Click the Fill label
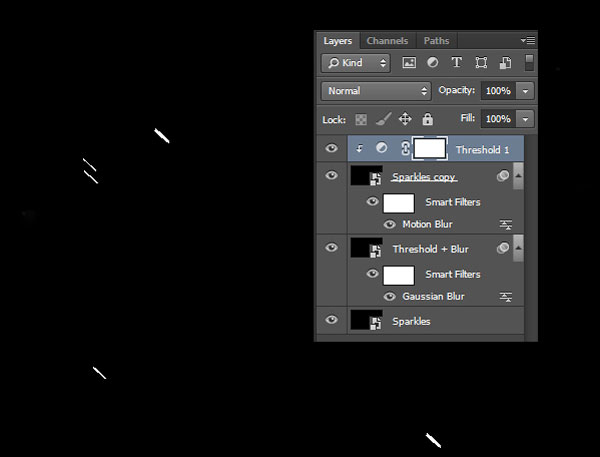 click(468, 118)
